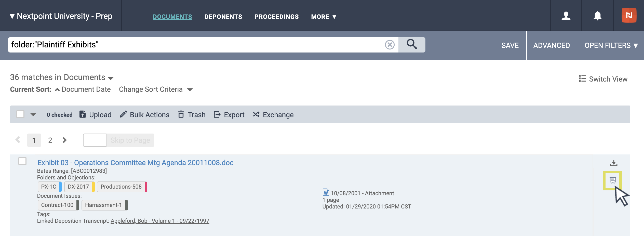Click SAVE search button
Image resolution: width=644 pixels, height=236 pixels.
click(510, 45)
